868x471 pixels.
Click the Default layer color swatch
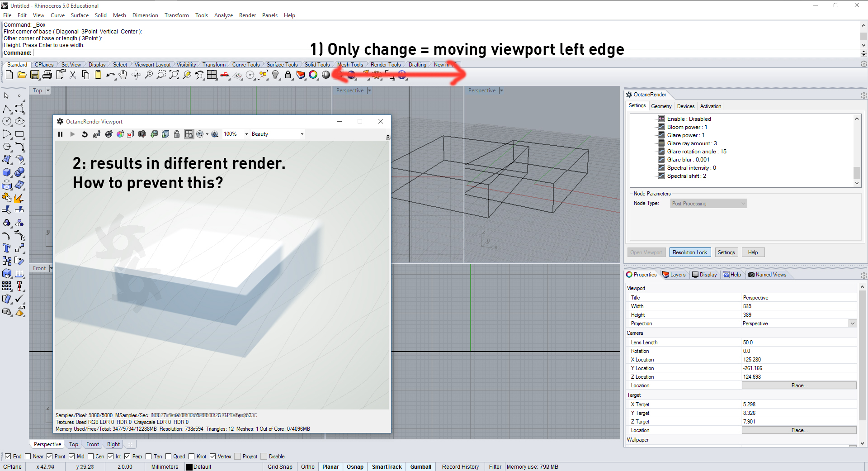[x=189, y=467]
